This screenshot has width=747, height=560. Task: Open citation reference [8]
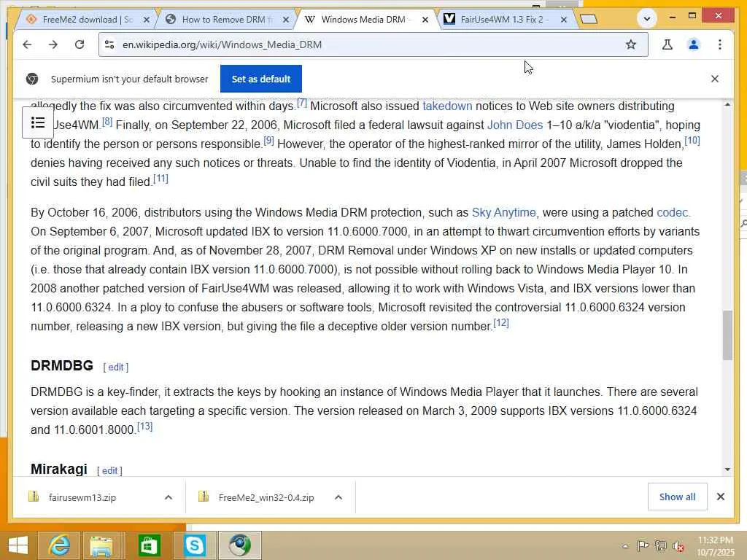pyautogui.click(x=107, y=122)
